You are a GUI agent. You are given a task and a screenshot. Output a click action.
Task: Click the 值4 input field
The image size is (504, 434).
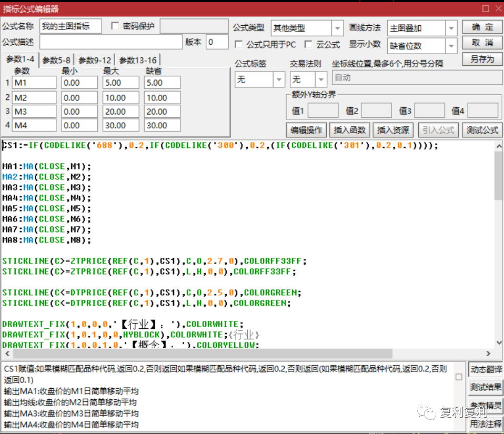[483, 110]
